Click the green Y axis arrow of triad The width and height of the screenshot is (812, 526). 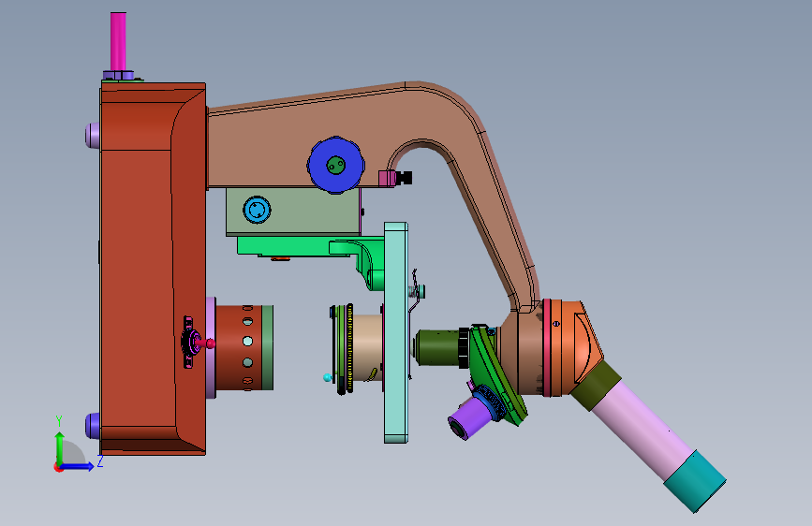[x=60, y=446]
